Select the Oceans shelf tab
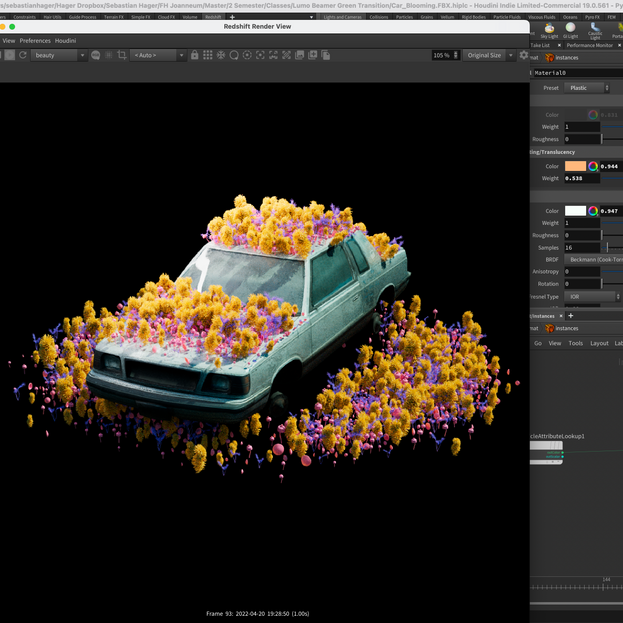Screen dimensions: 623x623 [570, 17]
